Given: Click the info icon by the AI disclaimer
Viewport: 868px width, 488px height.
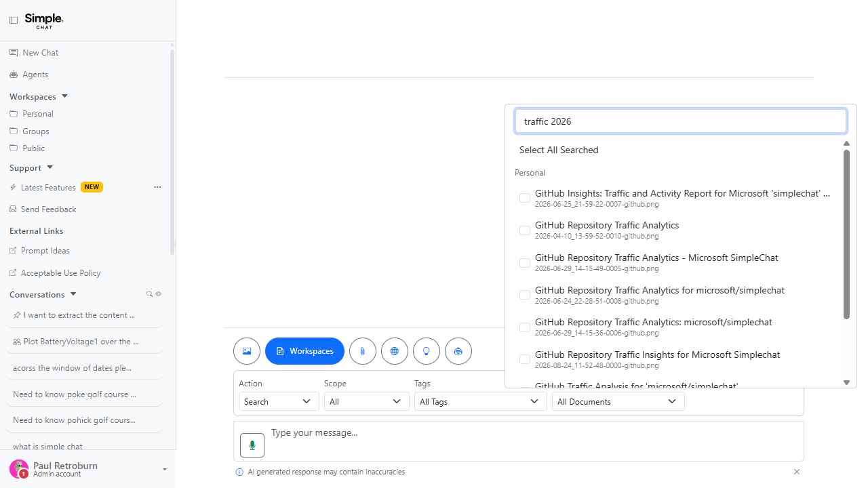Looking at the screenshot, I should (x=239, y=472).
